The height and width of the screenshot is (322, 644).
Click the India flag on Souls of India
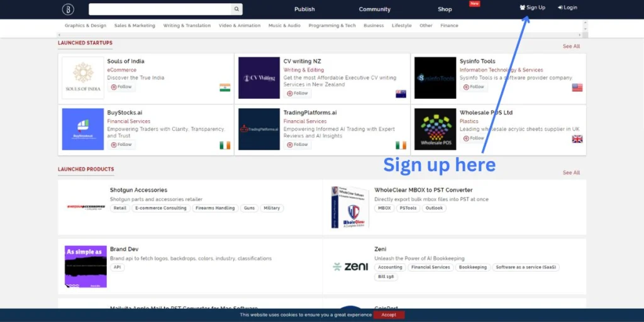225,87
